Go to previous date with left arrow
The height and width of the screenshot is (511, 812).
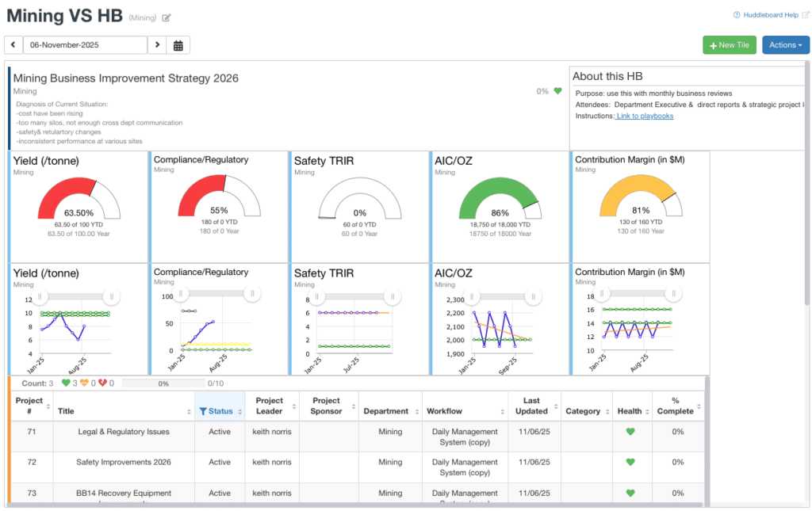tap(13, 45)
